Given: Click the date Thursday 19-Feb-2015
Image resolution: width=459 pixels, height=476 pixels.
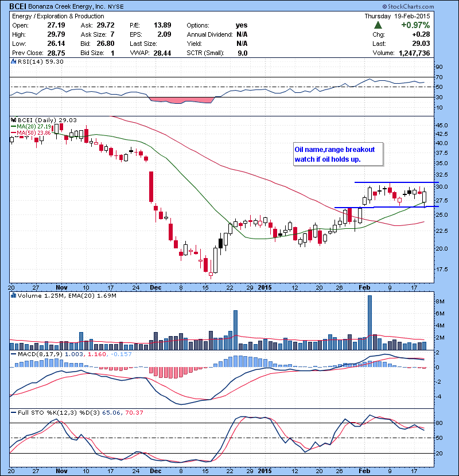Looking at the screenshot, I should point(398,16).
